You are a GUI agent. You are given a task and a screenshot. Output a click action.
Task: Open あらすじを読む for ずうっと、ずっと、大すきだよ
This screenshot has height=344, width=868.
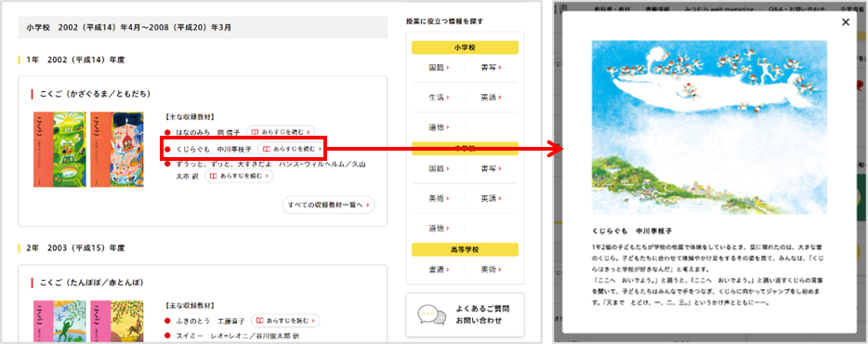point(239,176)
